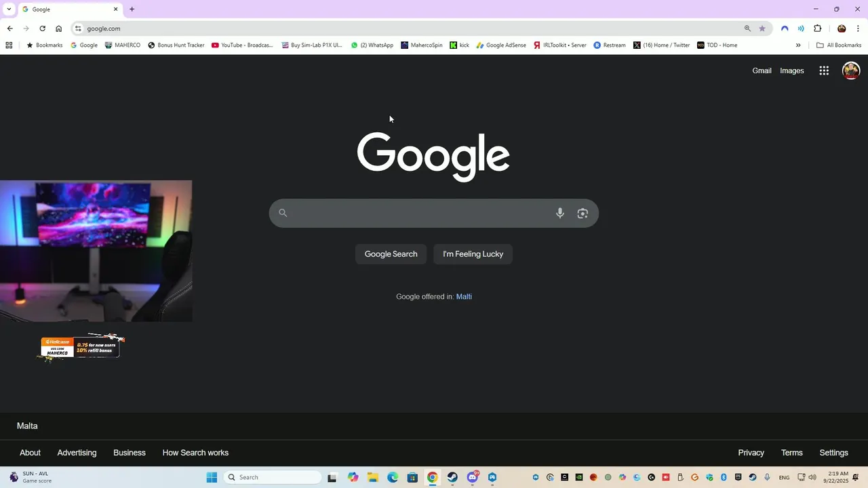Viewport: 868px width, 488px height.
Task: Open the About link in footer
Action: click(x=30, y=453)
